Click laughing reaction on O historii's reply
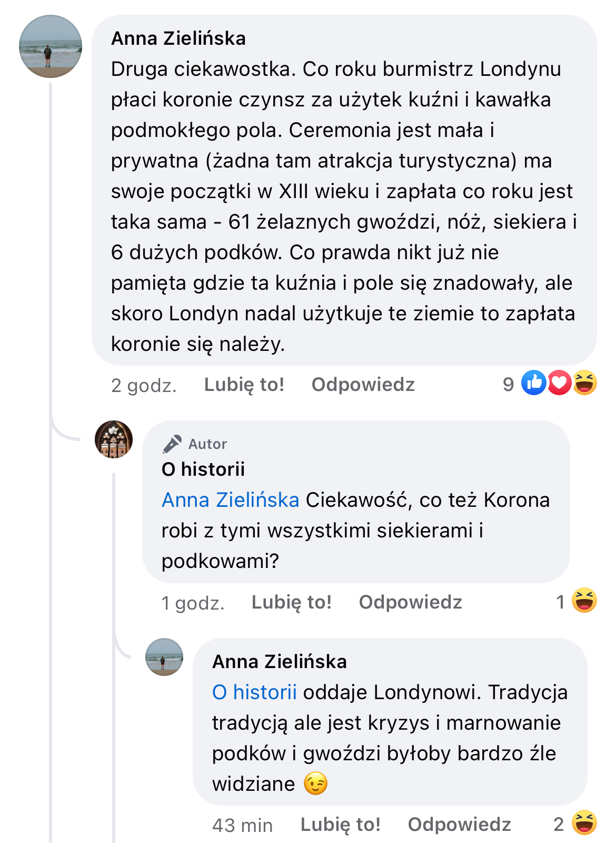The image size is (616, 843). click(x=584, y=601)
